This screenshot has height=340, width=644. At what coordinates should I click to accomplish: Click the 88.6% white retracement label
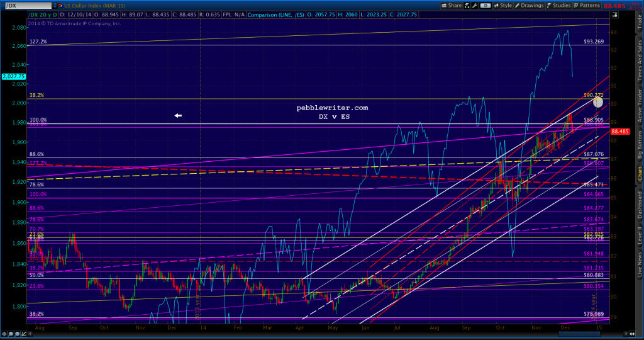tap(36, 154)
